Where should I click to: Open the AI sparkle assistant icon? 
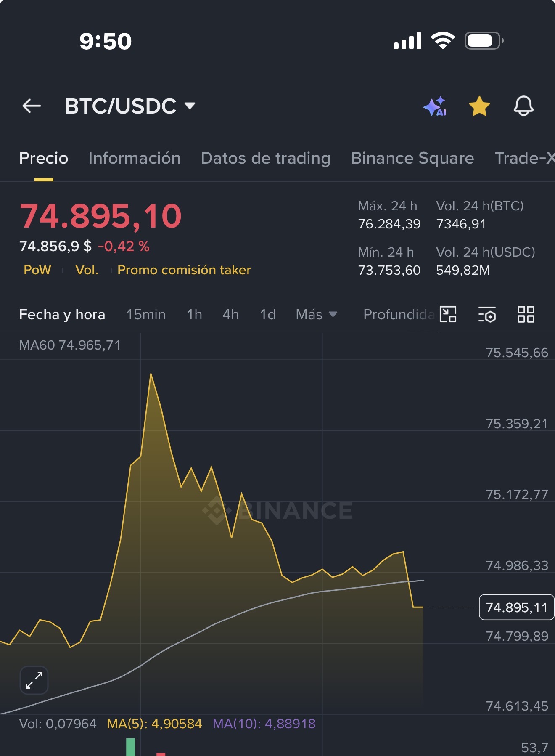pyautogui.click(x=435, y=106)
